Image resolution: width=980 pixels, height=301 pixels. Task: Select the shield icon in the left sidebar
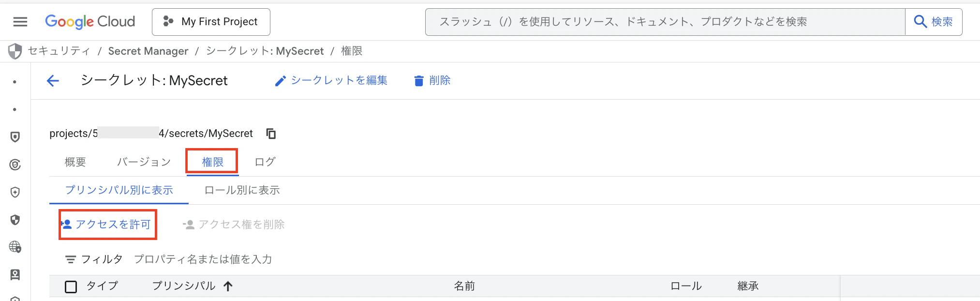click(15, 137)
